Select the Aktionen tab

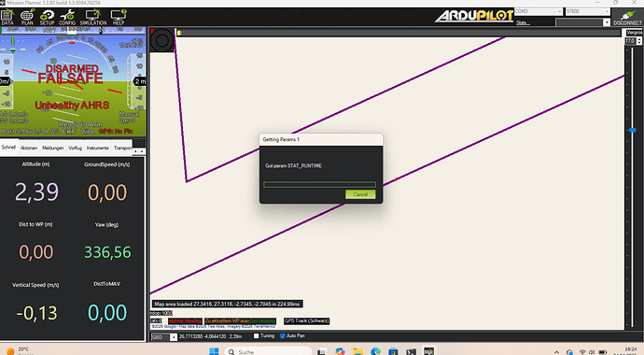pyautogui.click(x=29, y=148)
